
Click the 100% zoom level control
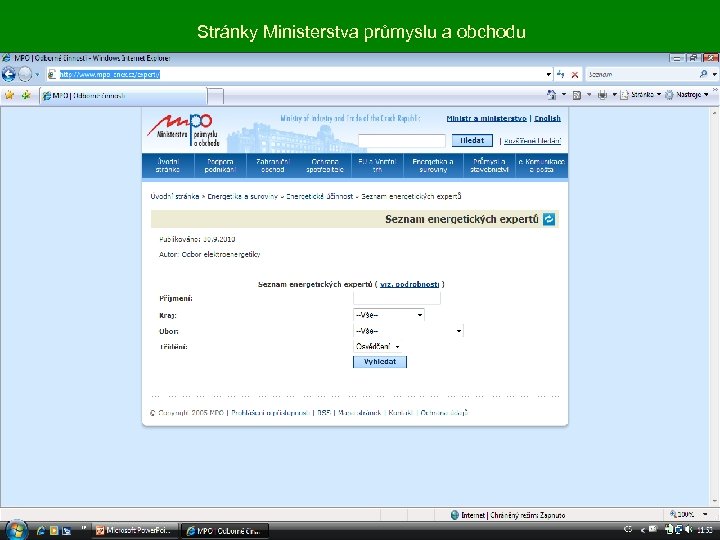coord(682,514)
